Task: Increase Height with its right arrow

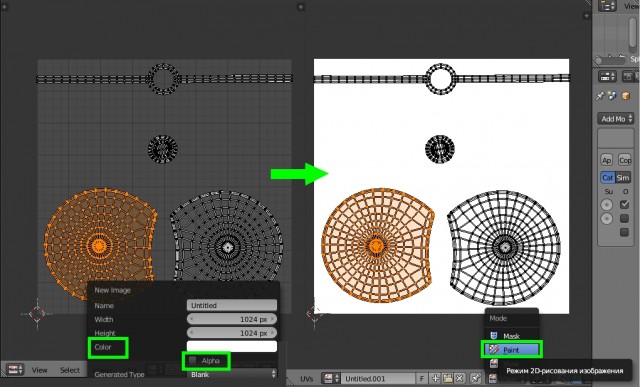Action: (x=272, y=333)
